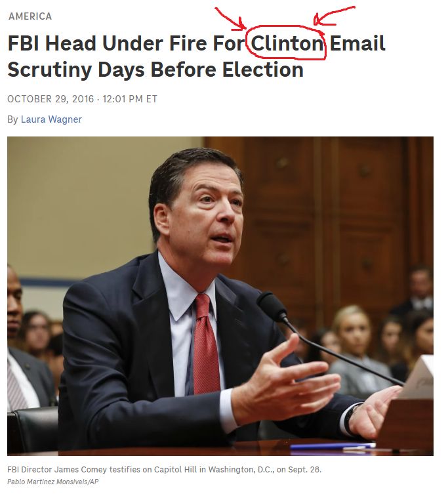Click the microphone in the photo
The height and width of the screenshot is (498, 448).
(x=272, y=306)
